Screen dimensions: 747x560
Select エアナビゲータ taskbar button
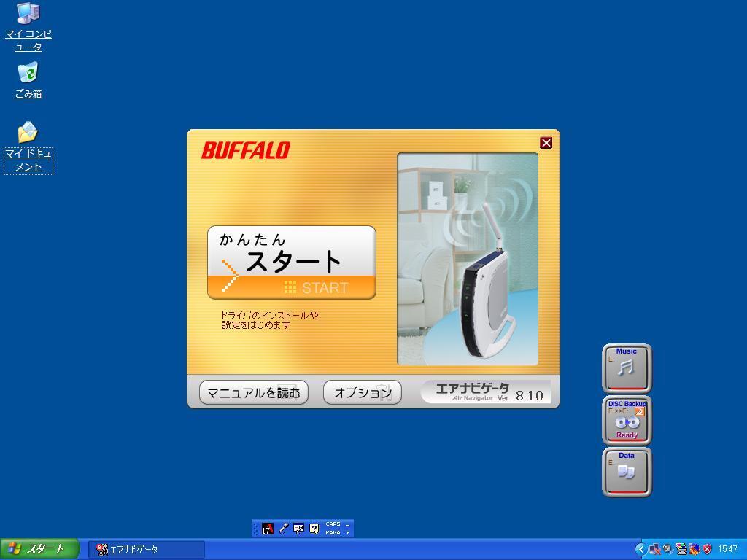click(146, 549)
